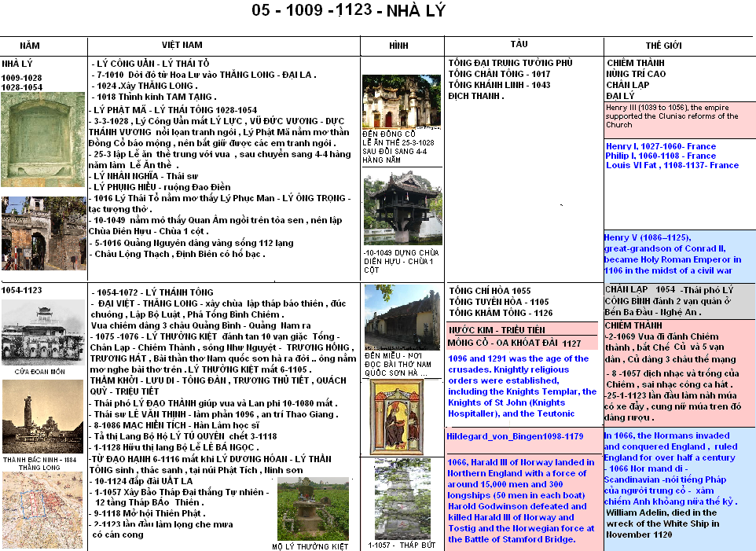Click the crusades paragraph starting 1096 and 1291

(522, 386)
